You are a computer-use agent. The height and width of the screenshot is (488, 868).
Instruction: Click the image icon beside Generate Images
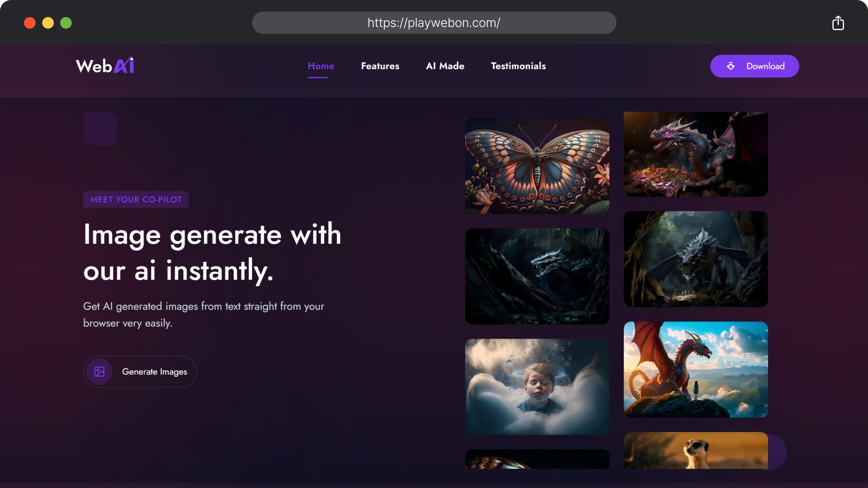pos(99,371)
